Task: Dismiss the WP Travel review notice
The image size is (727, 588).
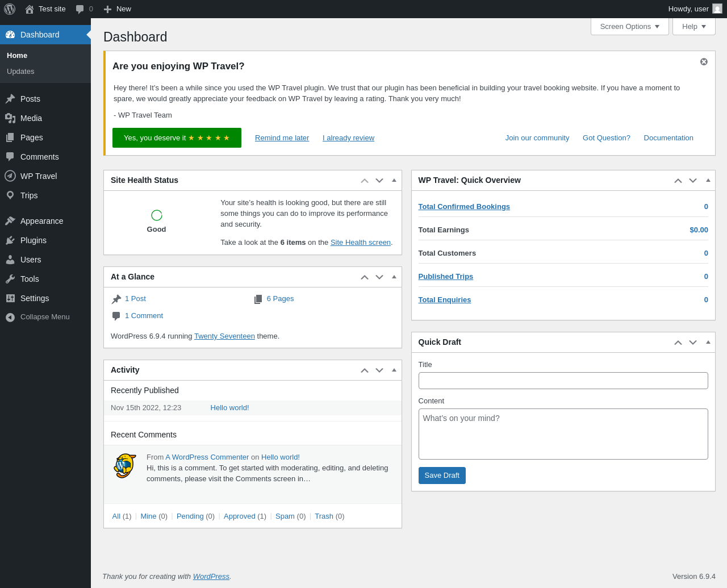Action: (x=704, y=61)
